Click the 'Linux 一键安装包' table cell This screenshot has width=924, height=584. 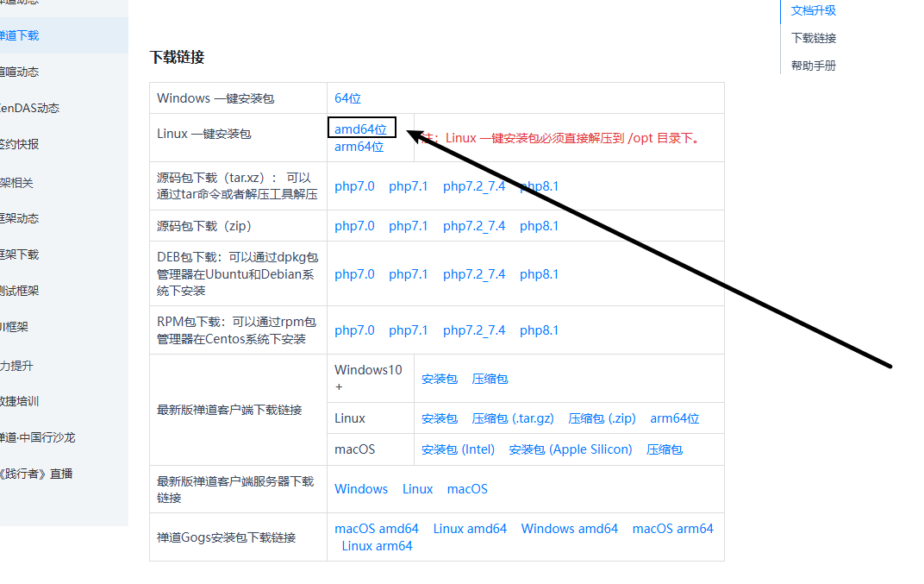238,137
